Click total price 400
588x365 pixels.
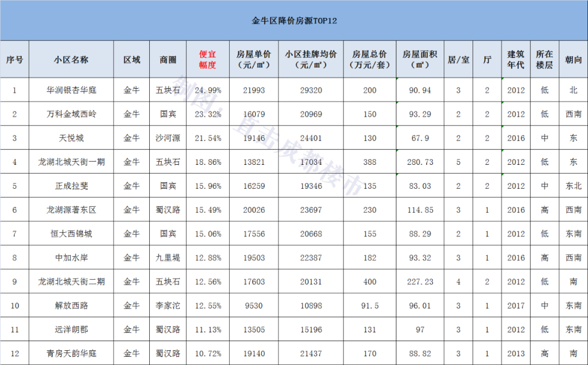369,282
